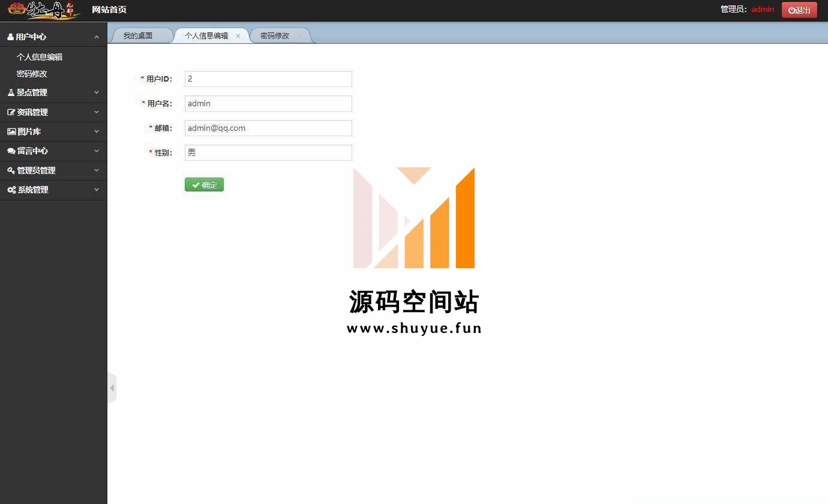Open 网站首页 in the top bar
Viewport: 828px width, 504px height.
tap(109, 10)
